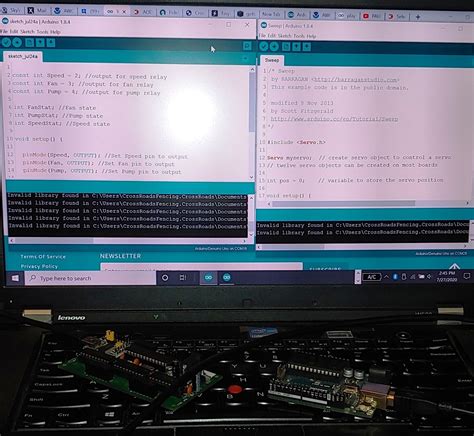
Task: Click the Bluetooth tray icon
Action: pyautogui.click(x=395, y=277)
